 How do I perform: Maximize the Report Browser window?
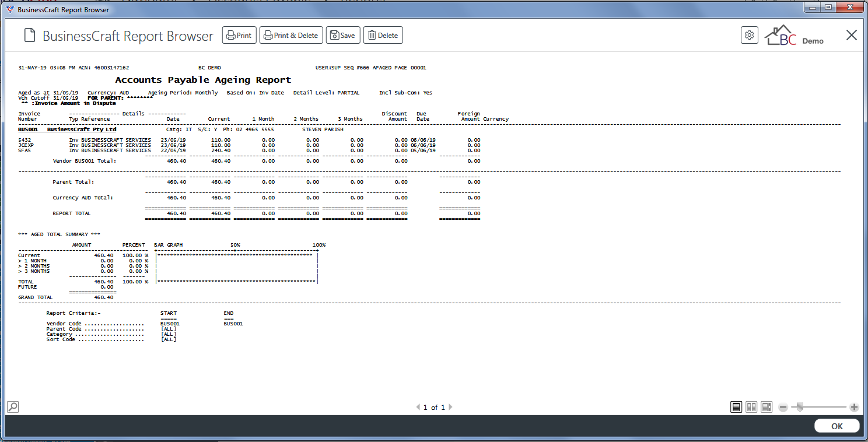(828, 7)
